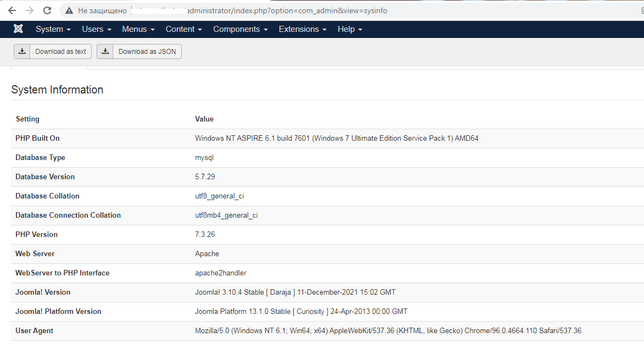Click the PHP Version label

(37, 234)
